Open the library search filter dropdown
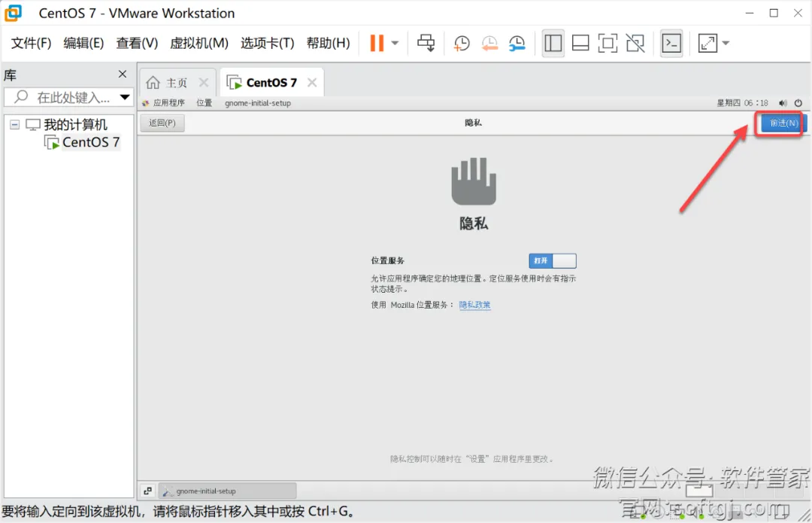This screenshot has height=523, width=812. (x=125, y=97)
